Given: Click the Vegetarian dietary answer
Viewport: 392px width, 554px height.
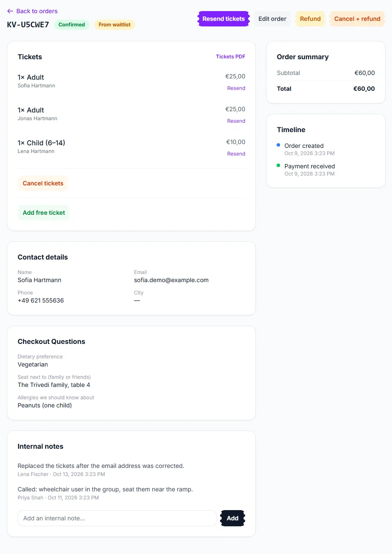Looking at the screenshot, I should tap(33, 364).
